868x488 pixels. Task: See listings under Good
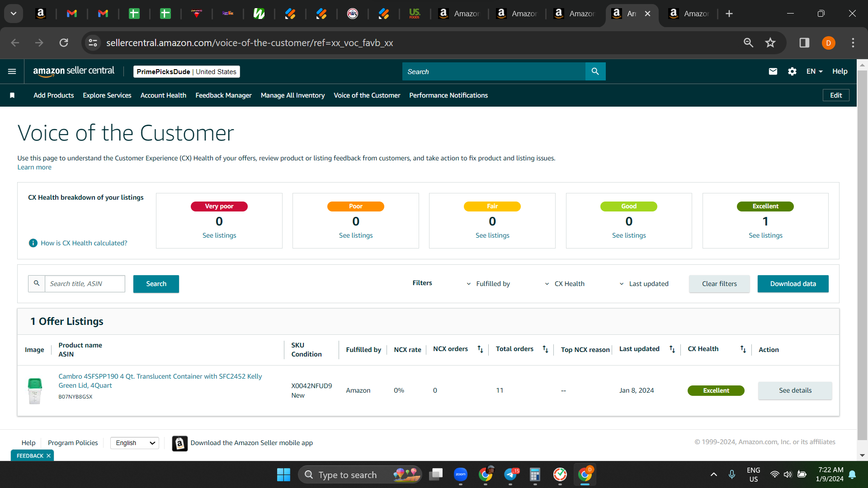click(x=629, y=235)
